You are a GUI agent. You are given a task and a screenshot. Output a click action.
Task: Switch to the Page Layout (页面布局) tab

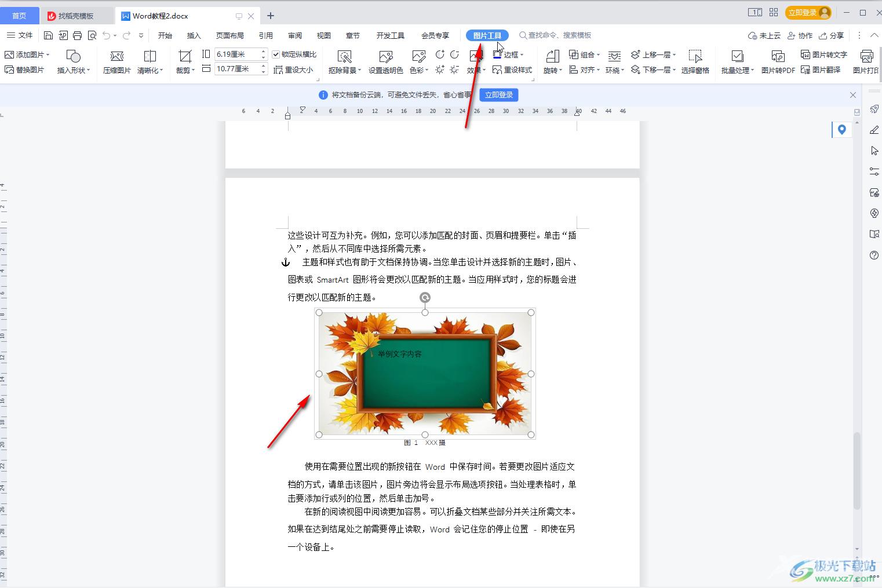229,35
